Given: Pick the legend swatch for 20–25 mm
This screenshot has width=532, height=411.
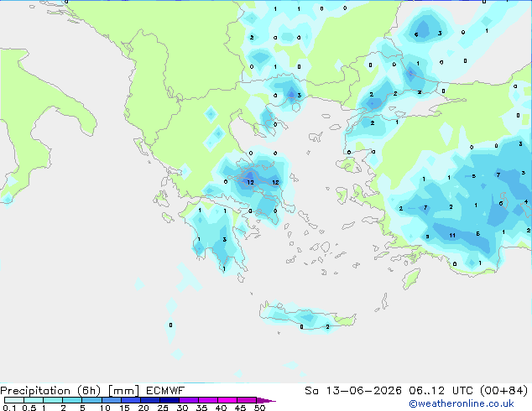Looking at the screenshot, I should [x=149, y=400].
